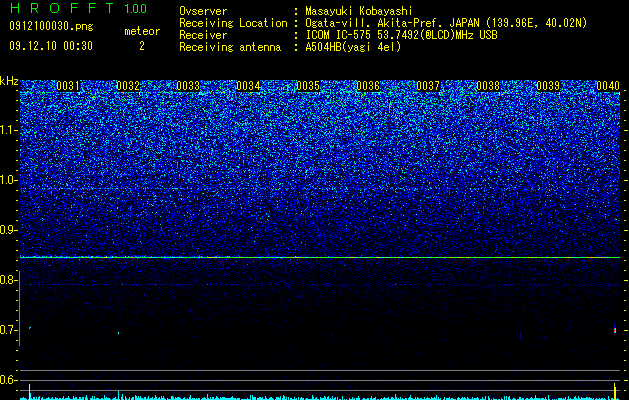Click the tall yellow spike at bottom left
This screenshot has width=629, height=400.
coord(29,392)
